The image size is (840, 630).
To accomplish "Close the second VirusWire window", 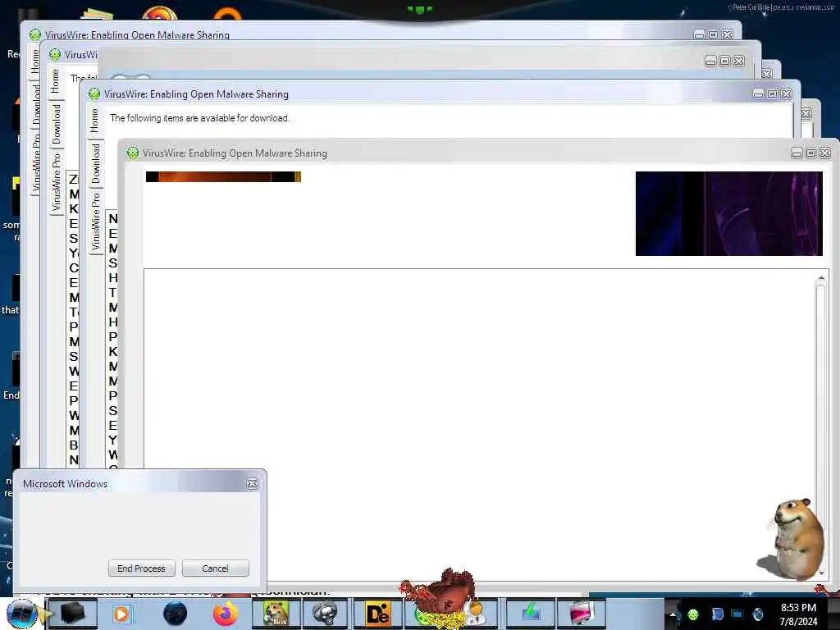I will [738, 61].
